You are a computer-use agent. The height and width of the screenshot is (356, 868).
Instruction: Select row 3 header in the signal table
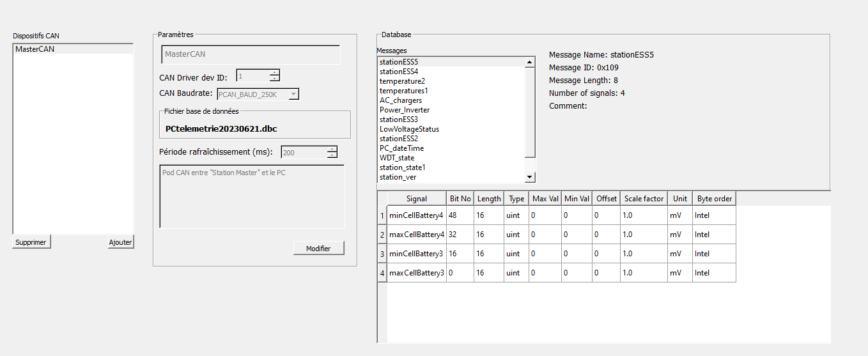[x=382, y=254]
